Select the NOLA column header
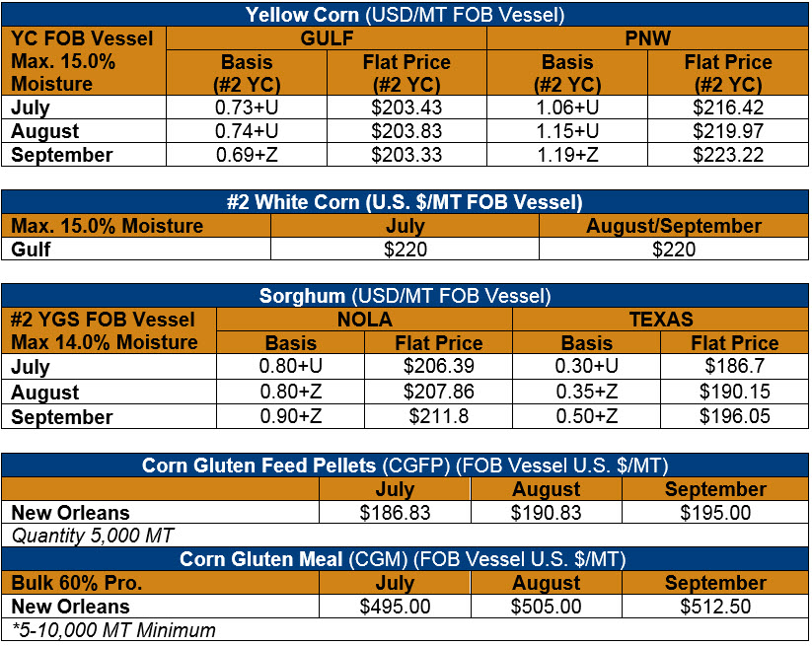This screenshot has height=646, width=812. pyautogui.click(x=365, y=320)
